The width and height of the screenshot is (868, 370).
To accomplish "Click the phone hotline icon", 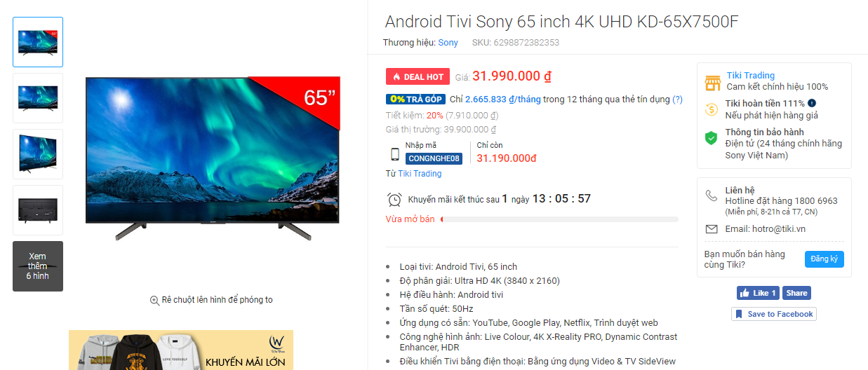I will 712,195.
